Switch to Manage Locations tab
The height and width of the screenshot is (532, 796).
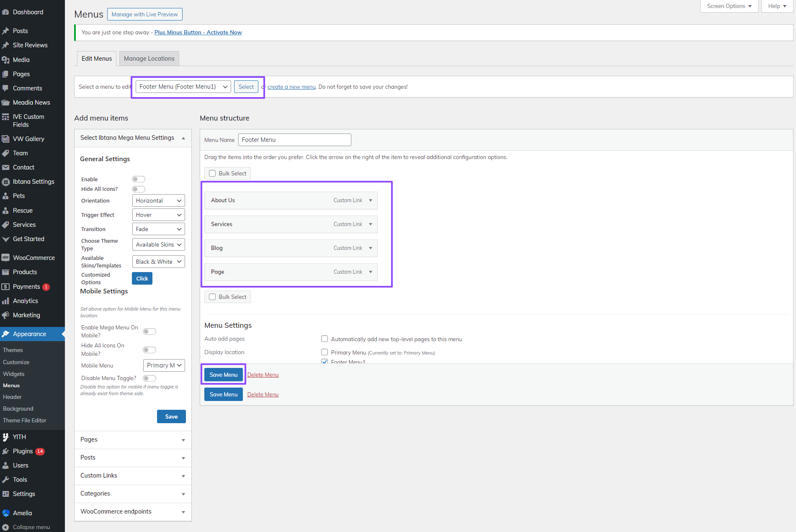point(149,59)
